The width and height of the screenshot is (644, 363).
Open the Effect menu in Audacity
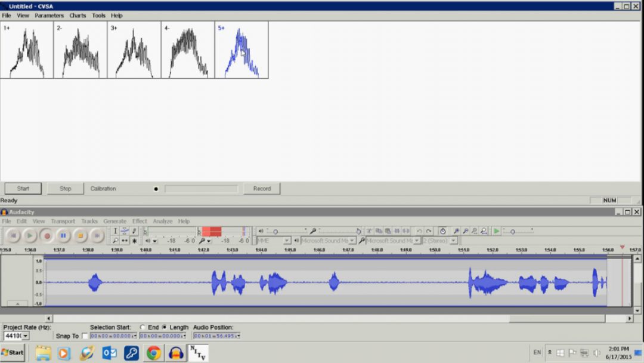(140, 221)
